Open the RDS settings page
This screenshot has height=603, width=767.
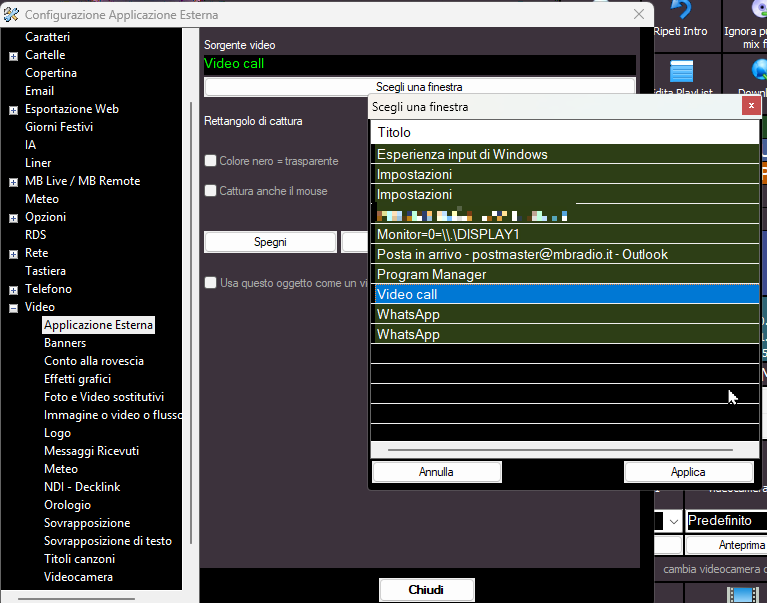tap(35, 235)
